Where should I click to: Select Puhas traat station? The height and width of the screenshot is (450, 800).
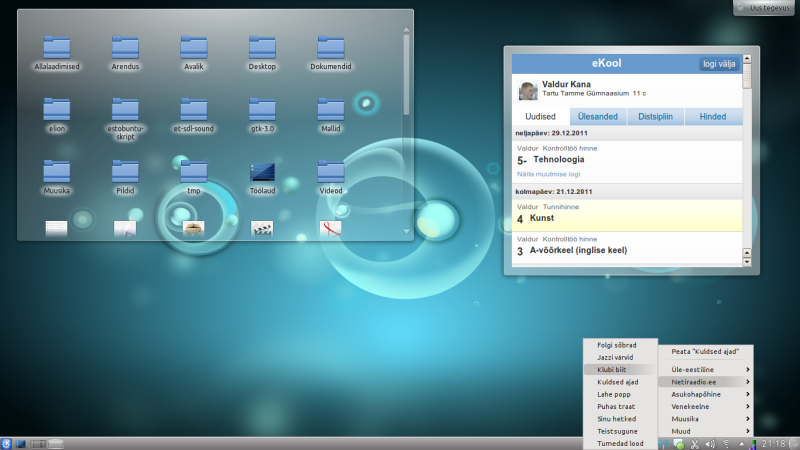(620, 406)
